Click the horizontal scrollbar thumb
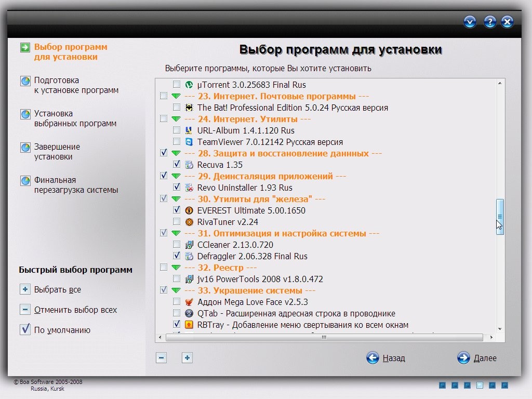This screenshot has width=532, height=399. click(324, 337)
